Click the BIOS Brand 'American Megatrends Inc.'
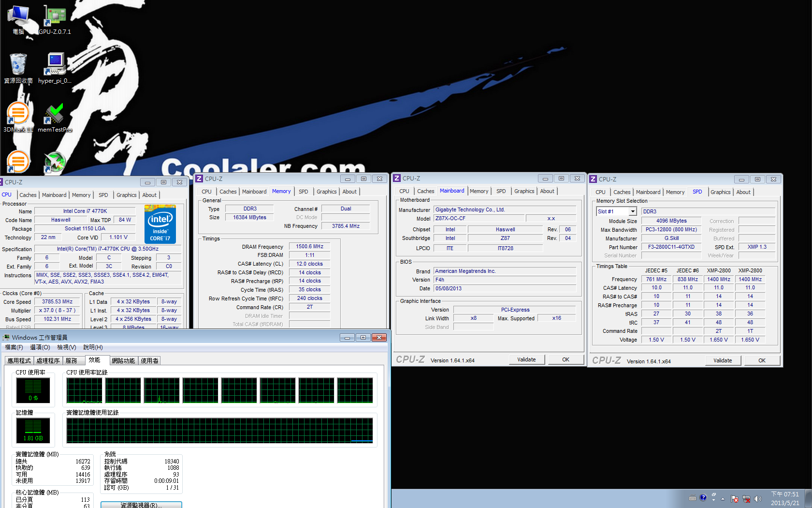 [505, 271]
